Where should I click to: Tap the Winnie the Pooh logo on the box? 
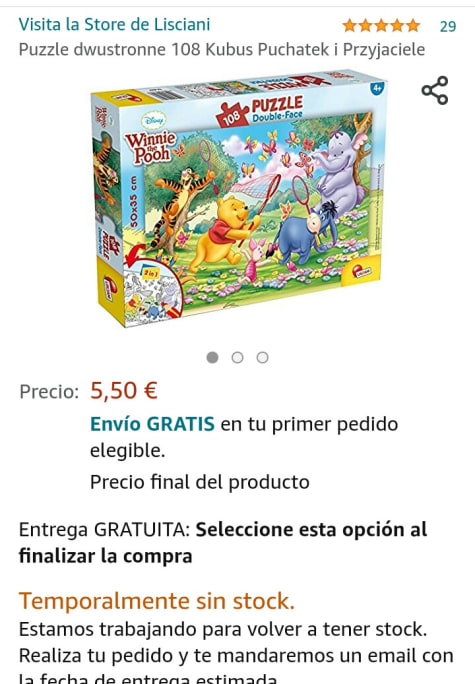click(x=150, y=147)
